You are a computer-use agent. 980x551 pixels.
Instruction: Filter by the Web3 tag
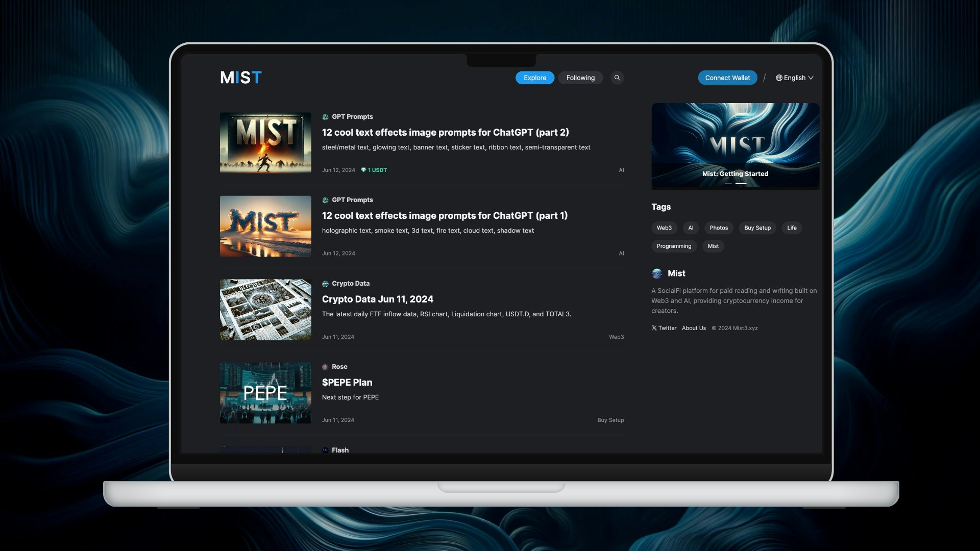664,228
